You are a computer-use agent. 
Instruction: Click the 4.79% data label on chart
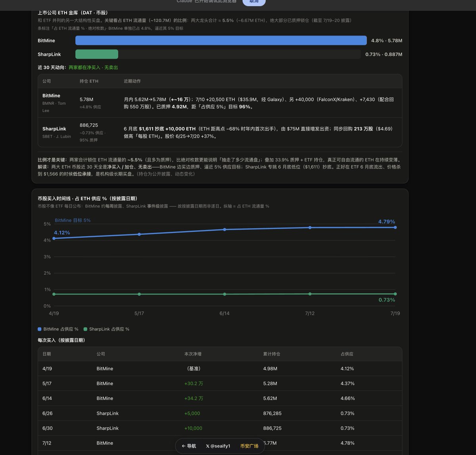pyautogui.click(x=387, y=222)
